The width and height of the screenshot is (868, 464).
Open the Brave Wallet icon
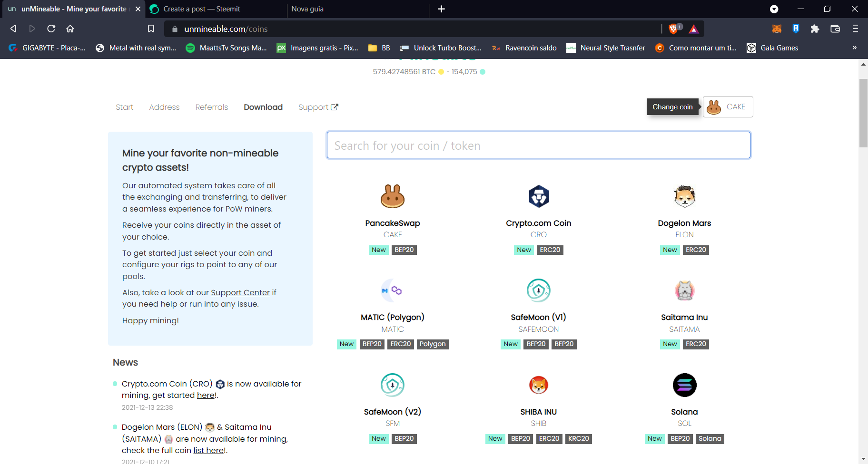point(835,29)
